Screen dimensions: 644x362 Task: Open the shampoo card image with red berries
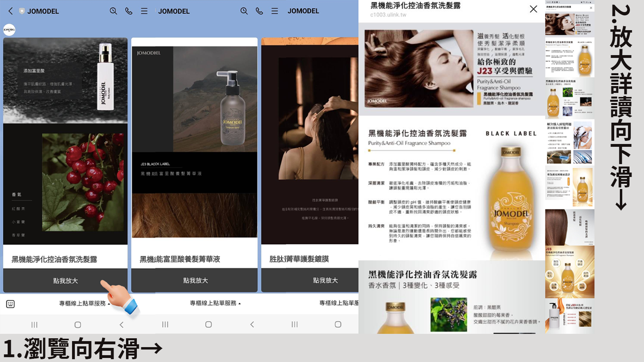66,141
